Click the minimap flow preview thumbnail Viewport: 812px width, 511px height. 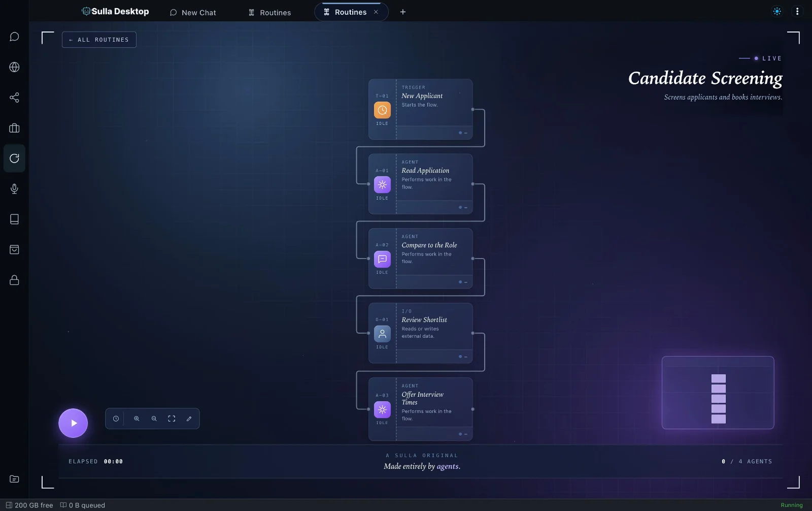coord(718,393)
